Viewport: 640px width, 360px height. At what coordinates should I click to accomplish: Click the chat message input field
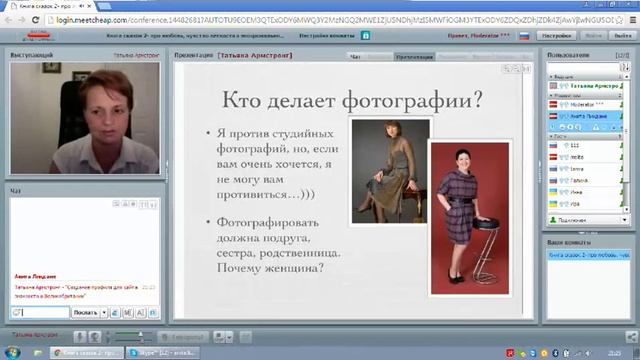pos(40,313)
